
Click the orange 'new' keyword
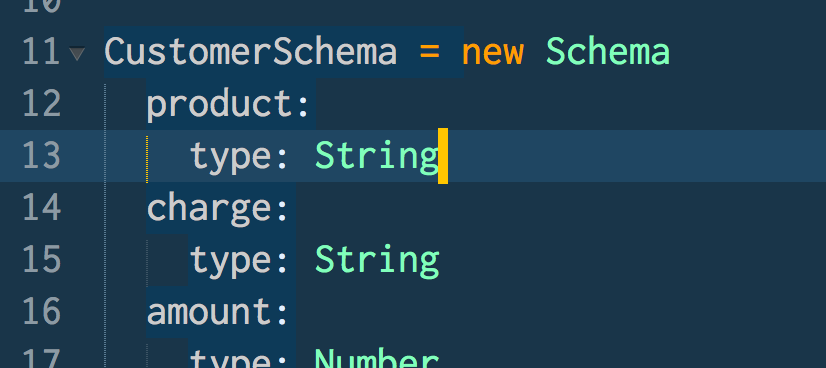[493, 53]
